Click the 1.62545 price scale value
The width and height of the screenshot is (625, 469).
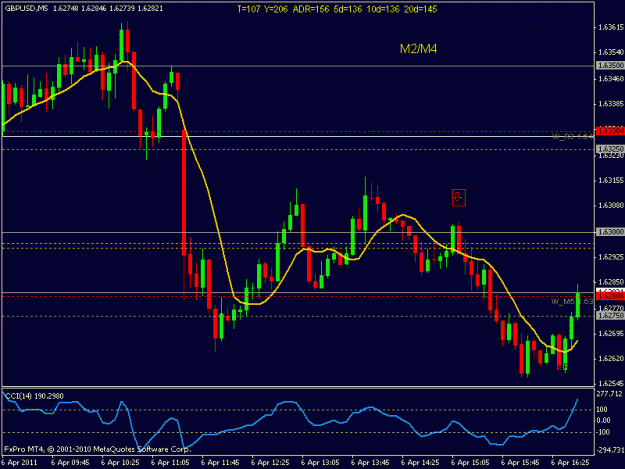(x=611, y=384)
